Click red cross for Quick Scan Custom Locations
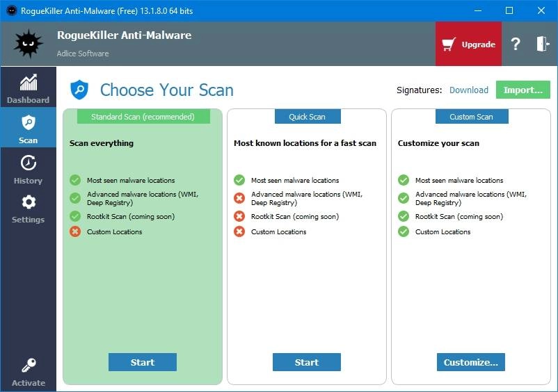 [x=239, y=231]
